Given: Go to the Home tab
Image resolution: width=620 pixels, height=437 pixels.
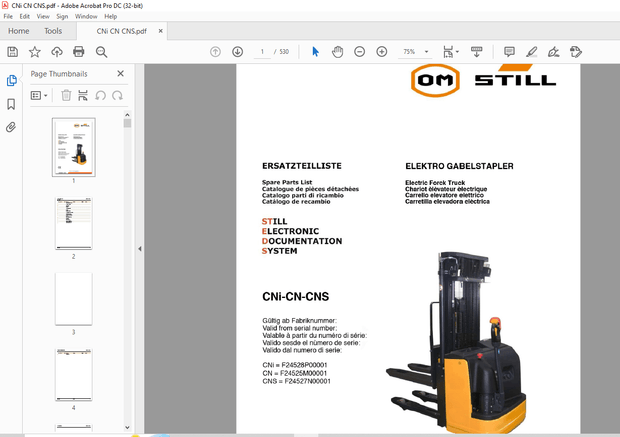Looking at the screenshot, I should [x=18, y=31].
